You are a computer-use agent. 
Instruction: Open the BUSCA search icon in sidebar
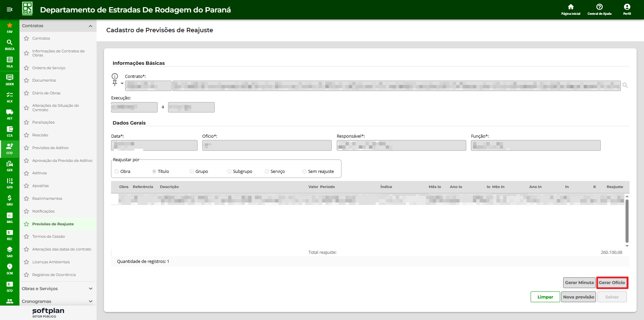[9, 44]
